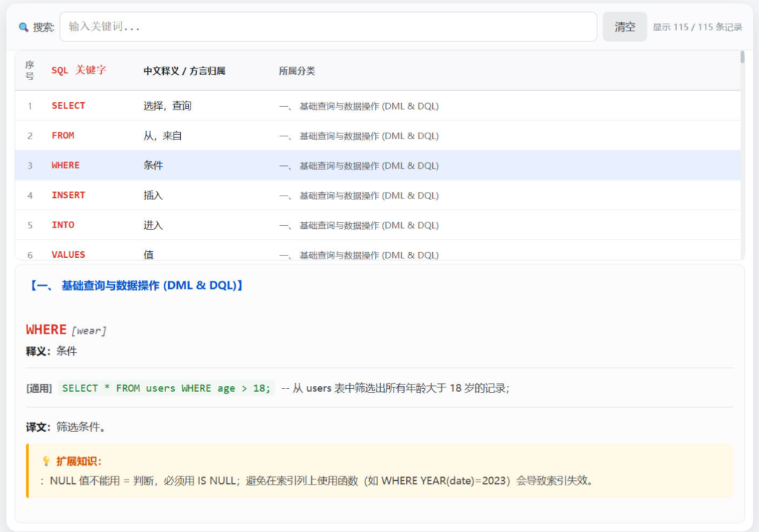The width and height of the screenshot is (759, 532).
Task: Select the INTO keyword row
Action: coord(377,225)
